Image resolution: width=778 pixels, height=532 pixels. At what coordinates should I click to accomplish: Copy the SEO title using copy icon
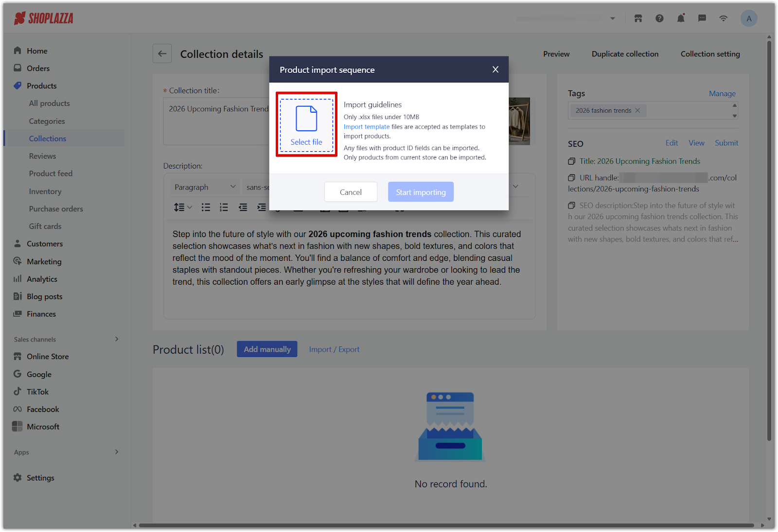pyautogui.click(x=572, y=161)
